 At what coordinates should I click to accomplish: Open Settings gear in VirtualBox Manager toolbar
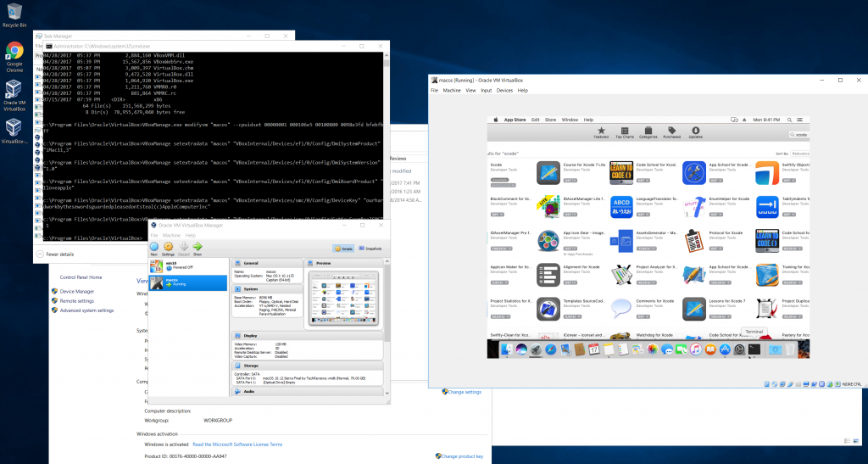point(168,248)
